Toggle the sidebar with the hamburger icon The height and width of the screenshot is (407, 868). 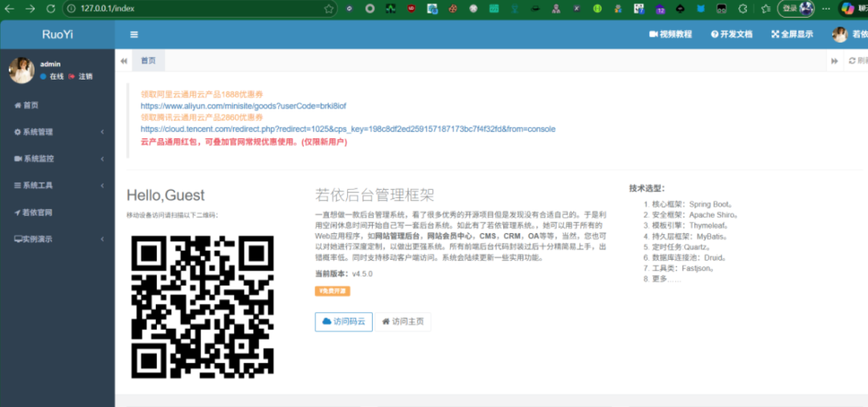(134, 35)
